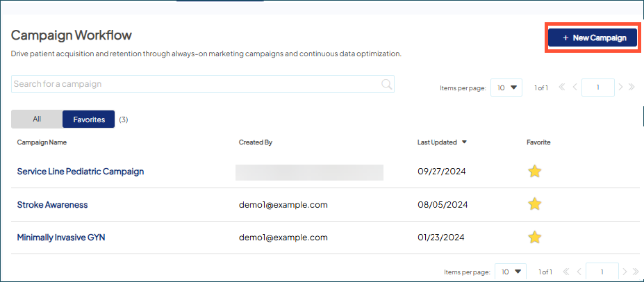Jump to last page in bottom pagination
644x282 pixels.
(x=634, y=272)
